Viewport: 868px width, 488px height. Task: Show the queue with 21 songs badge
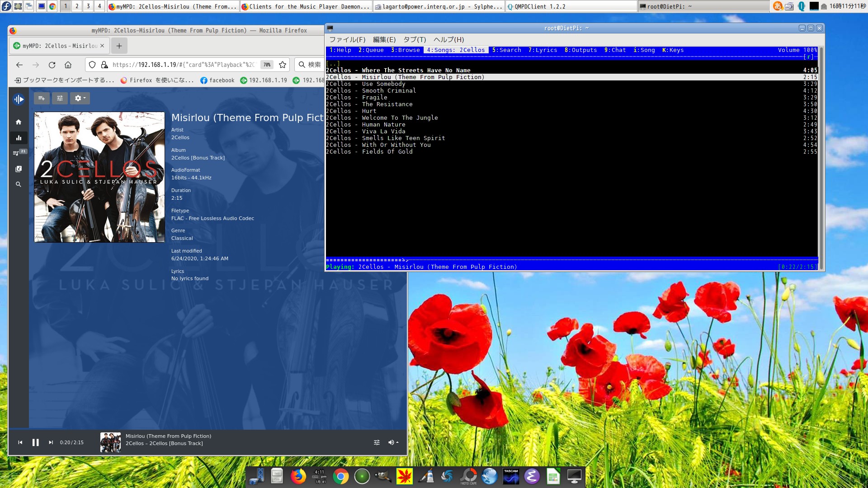[x=19, y=153]
